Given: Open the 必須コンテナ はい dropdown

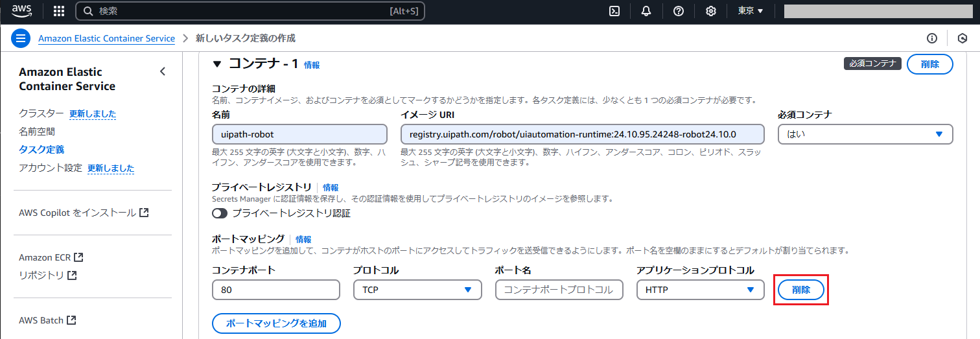Looking at the screenshot, I should [x=865, y=134].
